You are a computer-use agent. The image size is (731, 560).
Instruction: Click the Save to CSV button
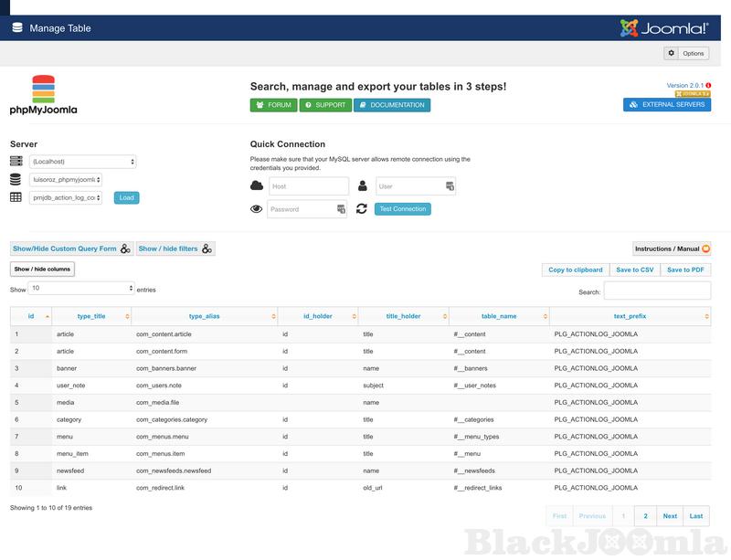pyautogui.click(x=634, y=269)
